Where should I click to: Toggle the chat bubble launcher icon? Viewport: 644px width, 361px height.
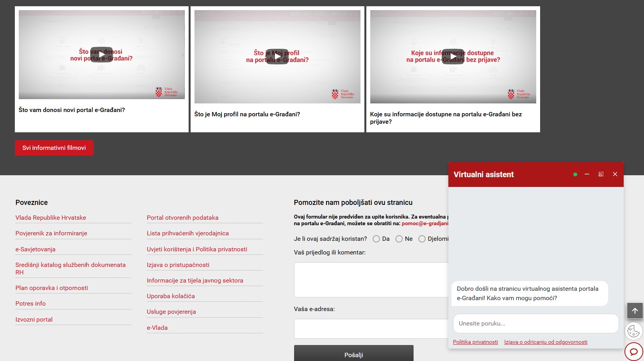tap(634, 352)
